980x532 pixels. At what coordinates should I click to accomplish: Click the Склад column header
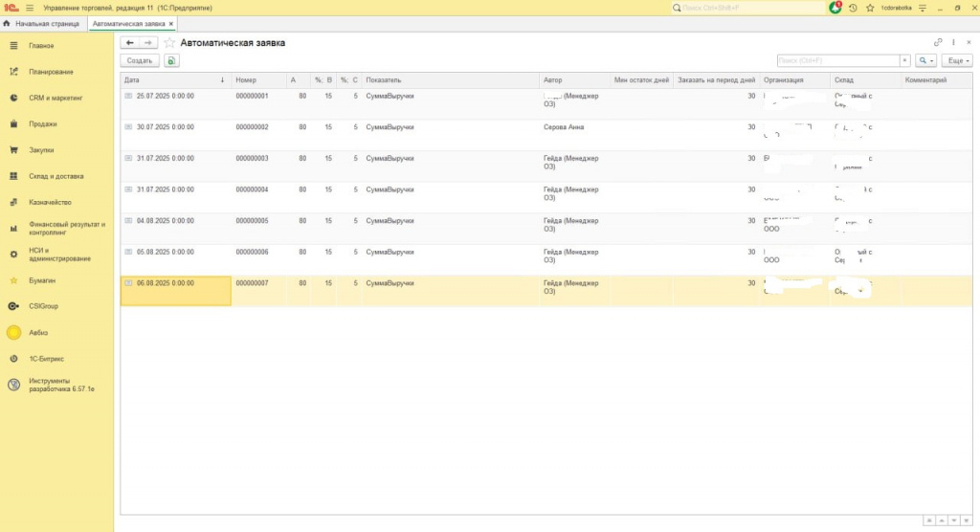click(x=865, y=80)
